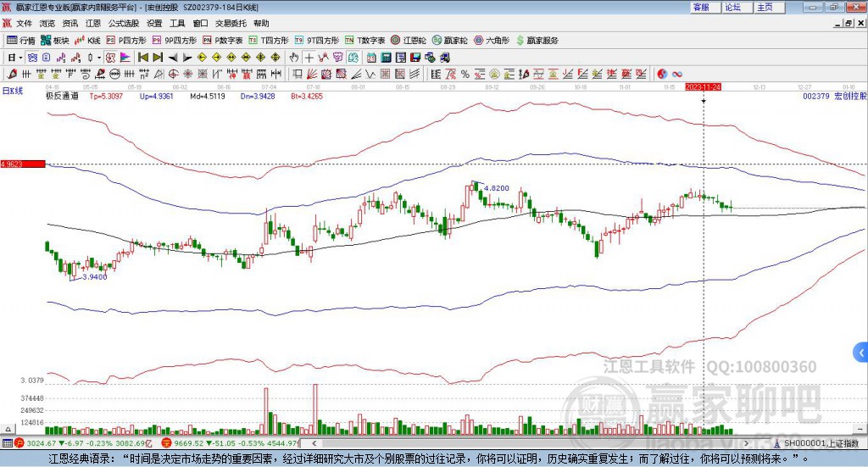868x467 pixels.
Task: Open the calculator icon in toolbar
Action: 386,58
